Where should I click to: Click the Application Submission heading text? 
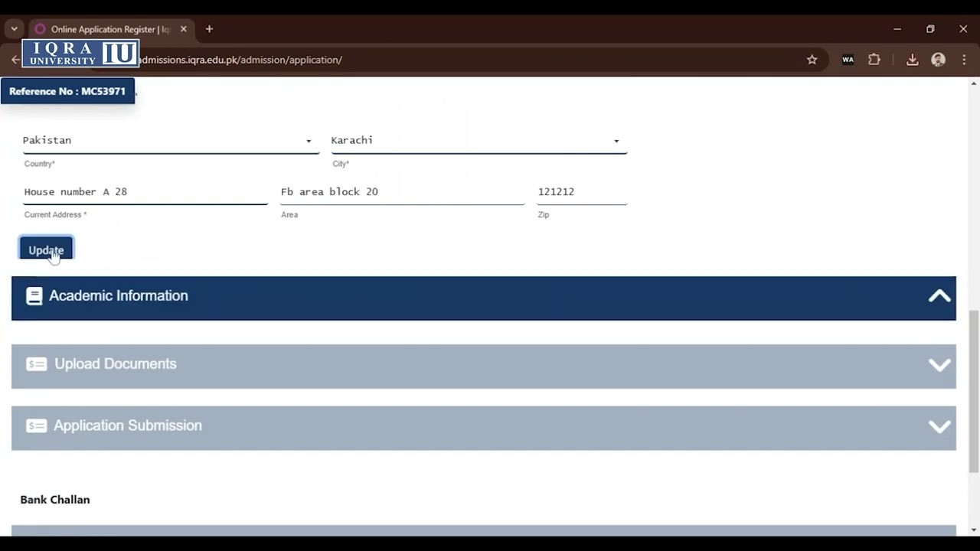click(128, 425)
